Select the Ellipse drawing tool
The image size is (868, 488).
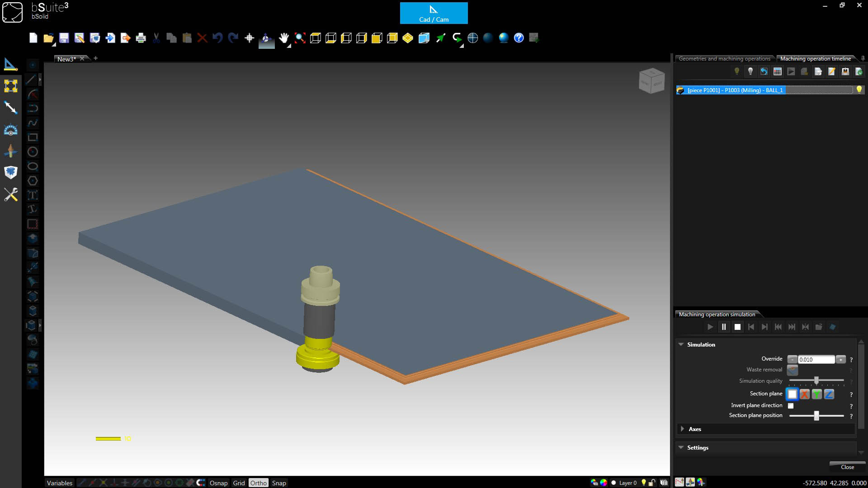click(x=33, y=166)
